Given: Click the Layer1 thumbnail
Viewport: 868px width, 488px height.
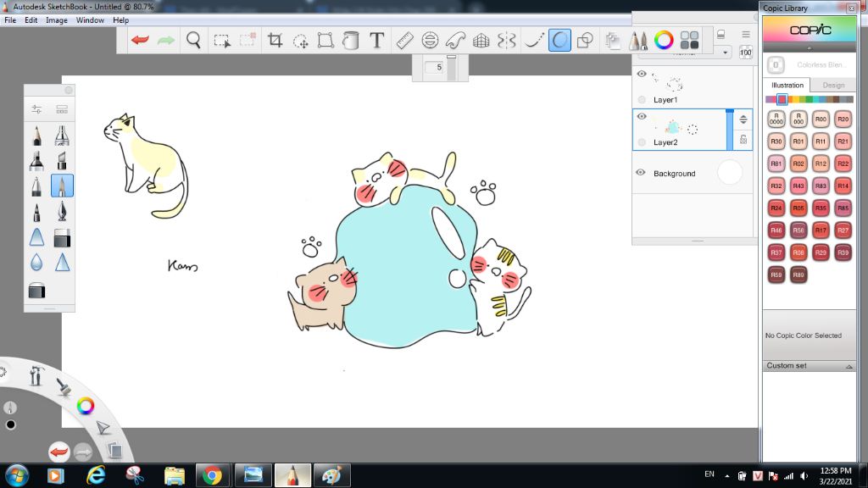Looking at the screenshot, I should click(x=668, y=82).
